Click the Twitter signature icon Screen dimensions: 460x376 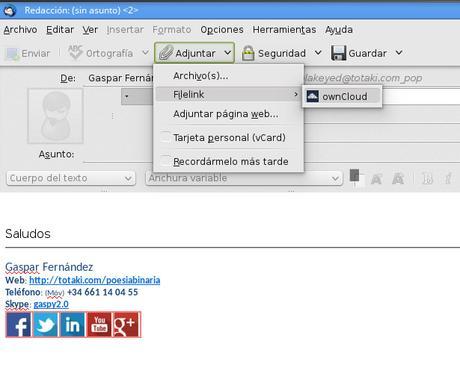tap(46, 325)
